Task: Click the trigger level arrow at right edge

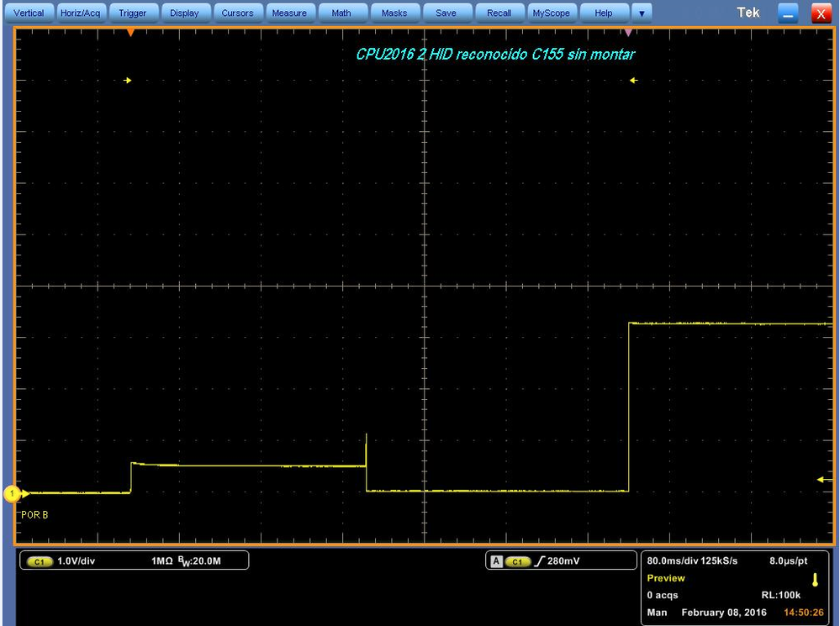Action: [823, 479]
